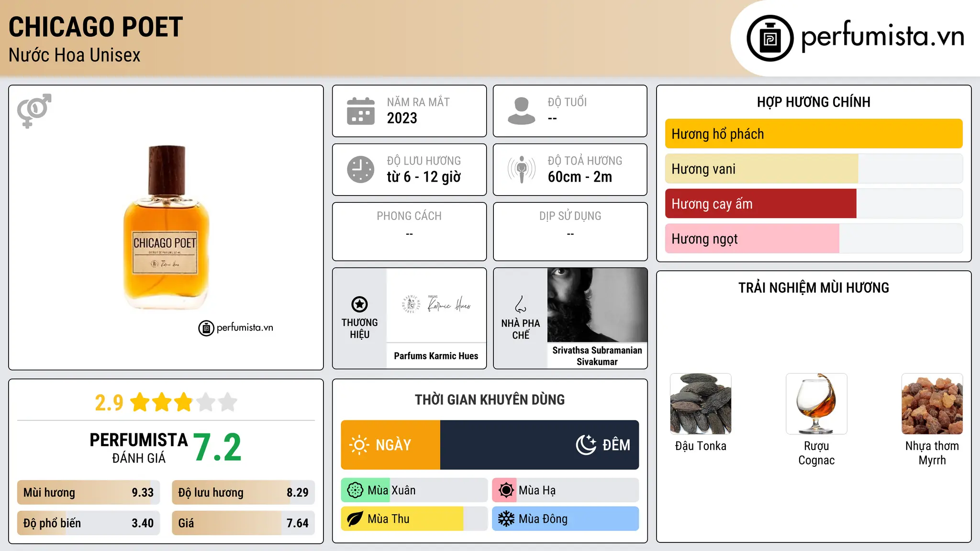Click the Rượu Cognac note label
This screenshot has height=551, width=980.
click(816, 453)
